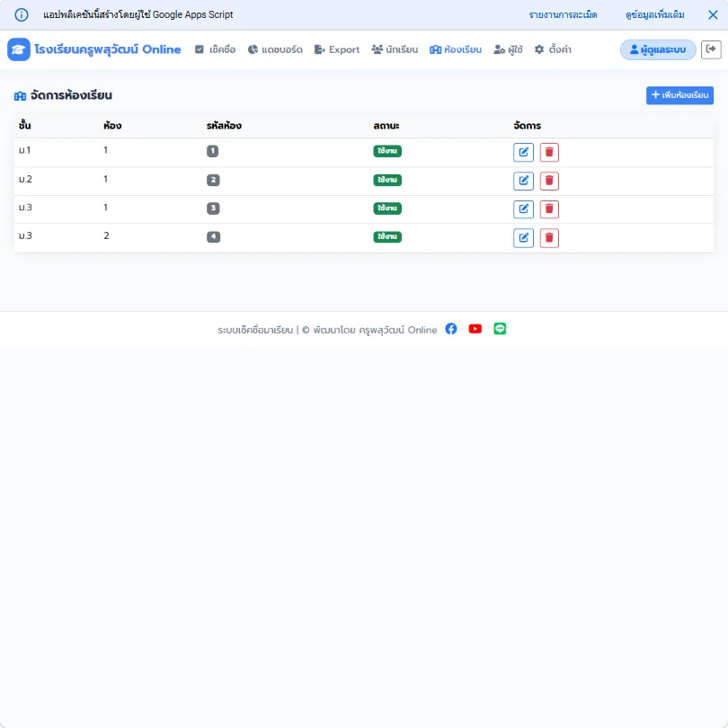The height and width of the screenshot is (728, 728).
Task: Edit the ม.3 room 2 classroom
Action: pyautogui.click(x=523, y=238)
